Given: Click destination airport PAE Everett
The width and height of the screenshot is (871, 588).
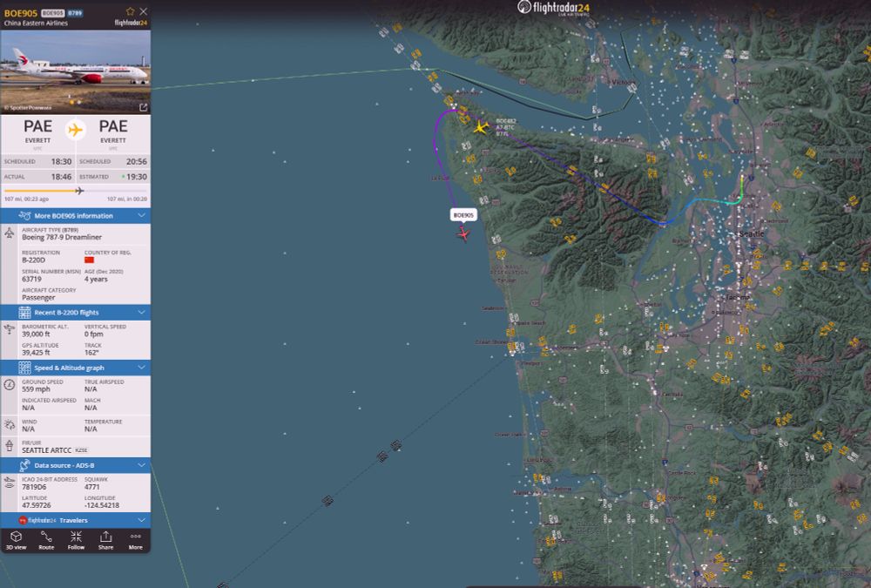Looking at the screenshot, I should 113,132.
